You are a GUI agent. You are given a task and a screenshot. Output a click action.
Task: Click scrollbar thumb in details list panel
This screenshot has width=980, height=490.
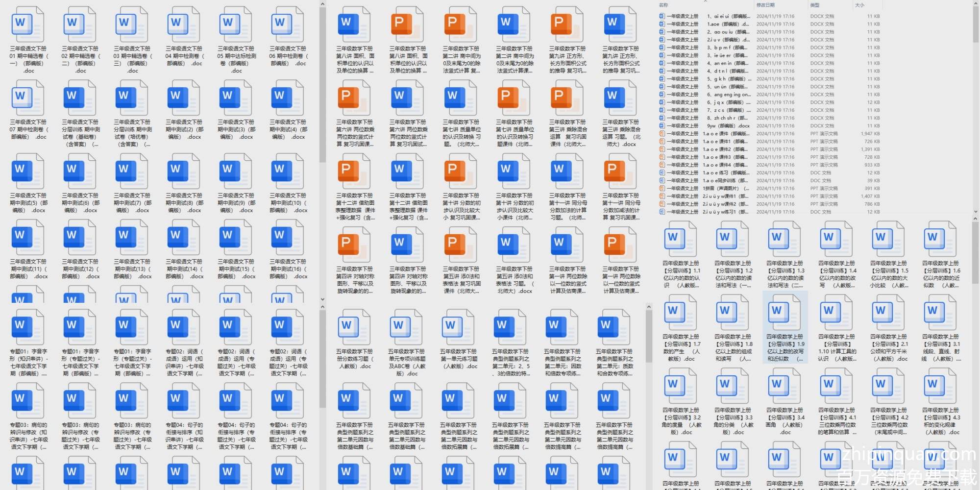tap(975, 24)
